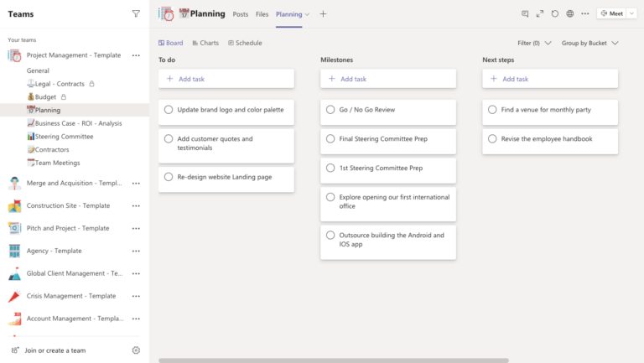Screen dimensions: 644x363
Task: Complete 'Re-design website Landing page' task
Action: [169, 177]
